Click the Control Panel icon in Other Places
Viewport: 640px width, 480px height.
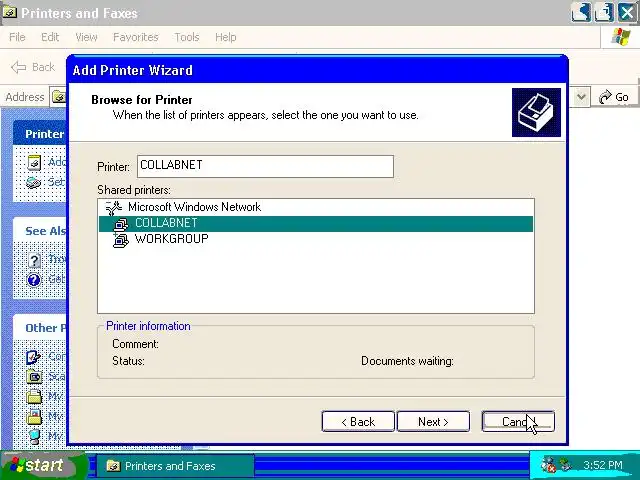tap(33, 357)
